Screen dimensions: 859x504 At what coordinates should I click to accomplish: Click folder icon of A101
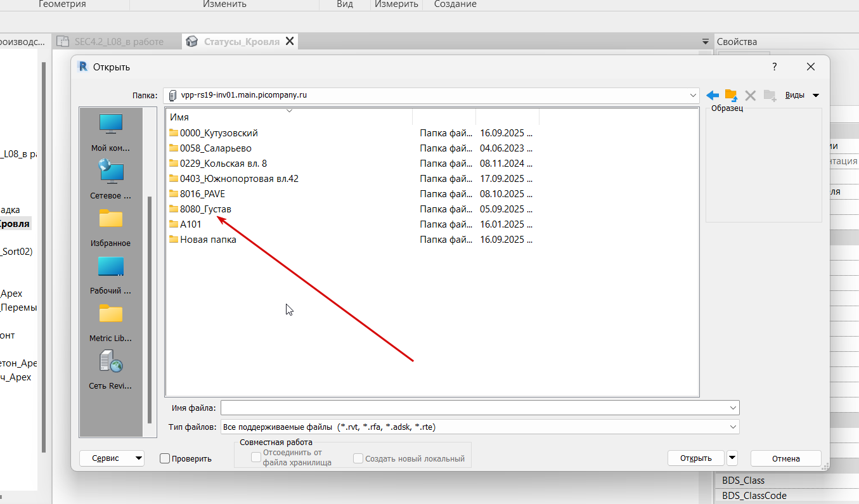174,224
